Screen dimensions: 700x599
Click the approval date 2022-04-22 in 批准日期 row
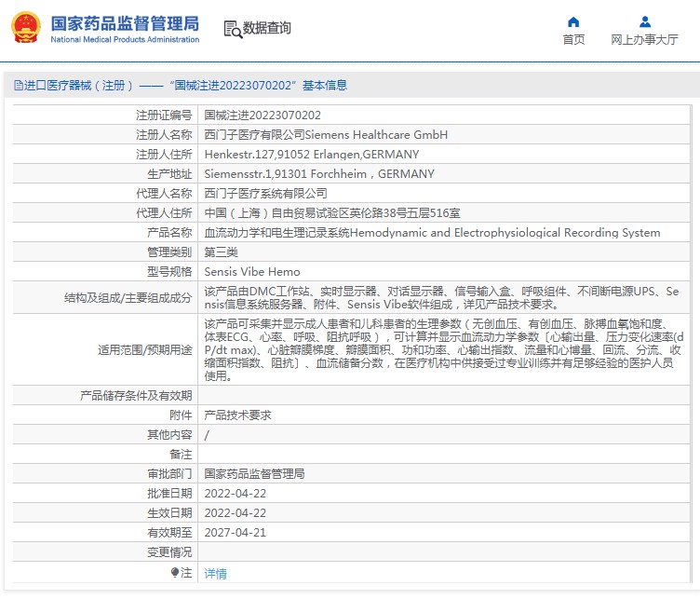[x=235, y=494]
